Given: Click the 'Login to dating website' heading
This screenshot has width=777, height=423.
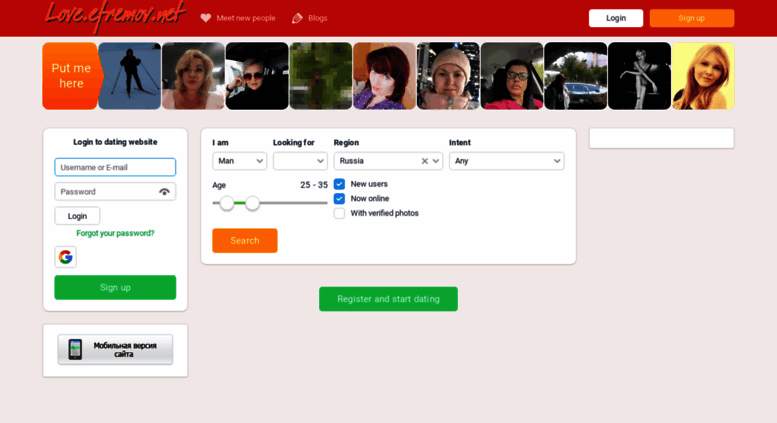Looking at the screenshot, I should [115, 142].
